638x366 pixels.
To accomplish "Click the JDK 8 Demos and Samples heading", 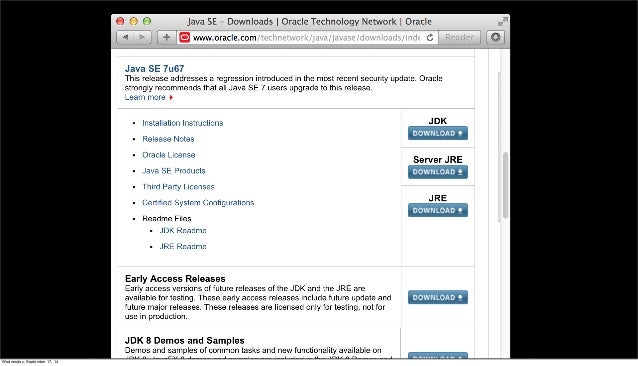I will (185, 340).
